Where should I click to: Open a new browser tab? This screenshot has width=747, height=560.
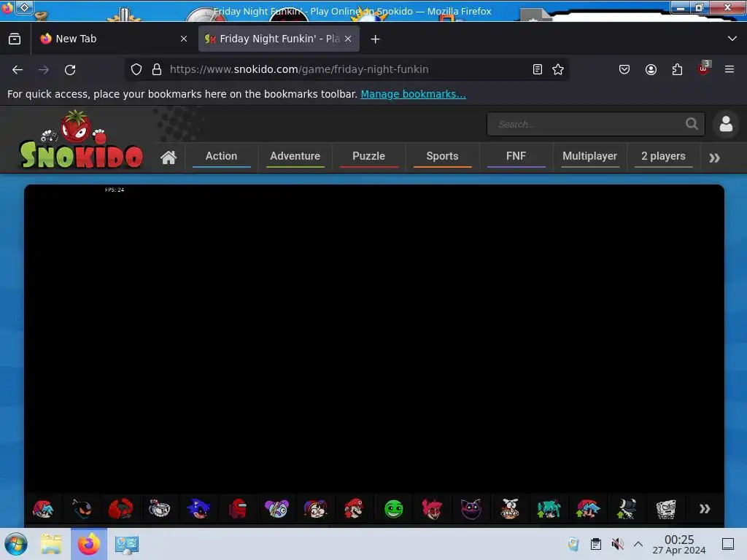[376, 39]
